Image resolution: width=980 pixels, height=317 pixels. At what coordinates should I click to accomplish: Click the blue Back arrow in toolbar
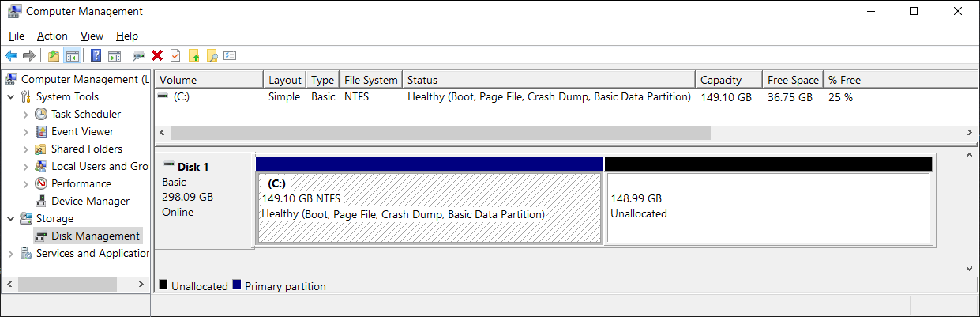tap(11, 55)
